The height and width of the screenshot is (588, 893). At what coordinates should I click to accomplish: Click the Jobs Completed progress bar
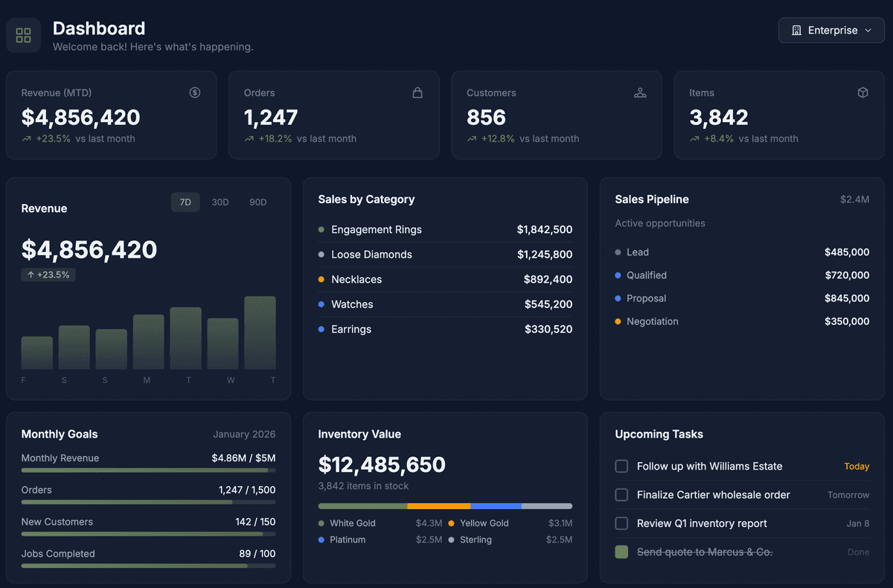pyautogui.click(x=148, y=566)
